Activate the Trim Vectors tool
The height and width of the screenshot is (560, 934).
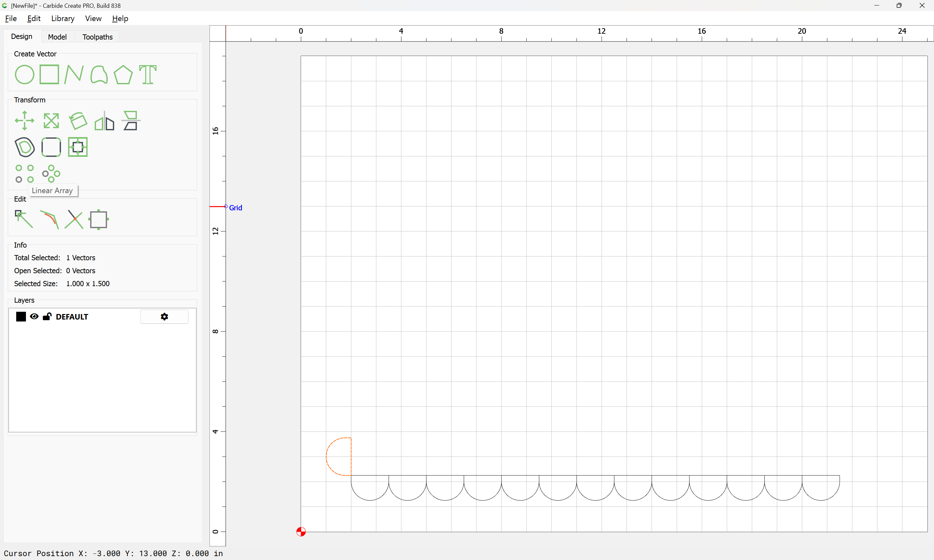point(74,219)
